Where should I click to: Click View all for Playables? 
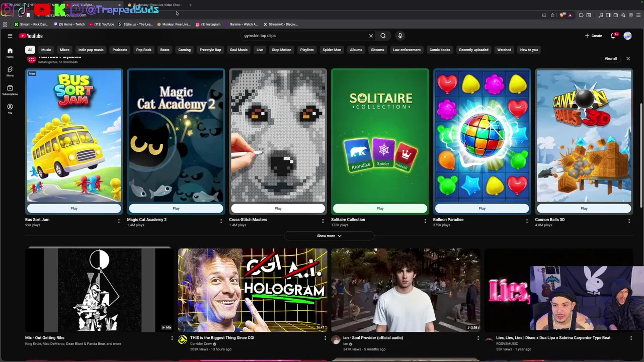pos(611,59)
